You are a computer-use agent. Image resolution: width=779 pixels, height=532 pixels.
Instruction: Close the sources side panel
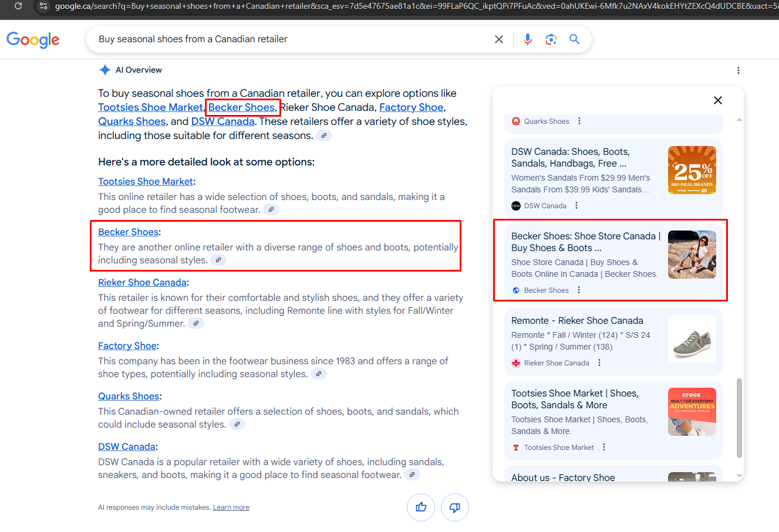click(717, 100)
